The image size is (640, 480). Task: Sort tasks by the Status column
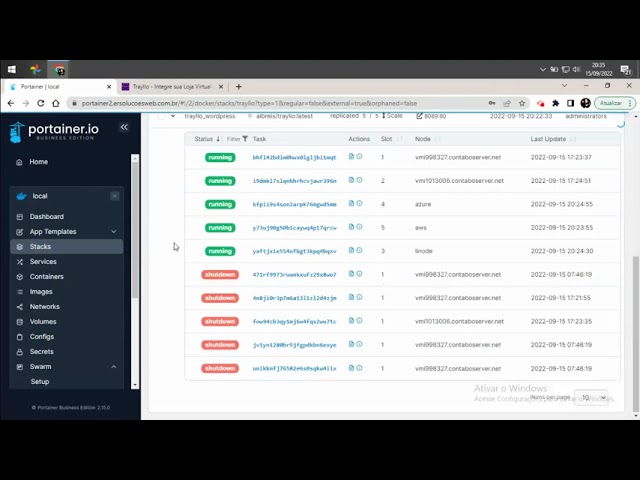207,139
